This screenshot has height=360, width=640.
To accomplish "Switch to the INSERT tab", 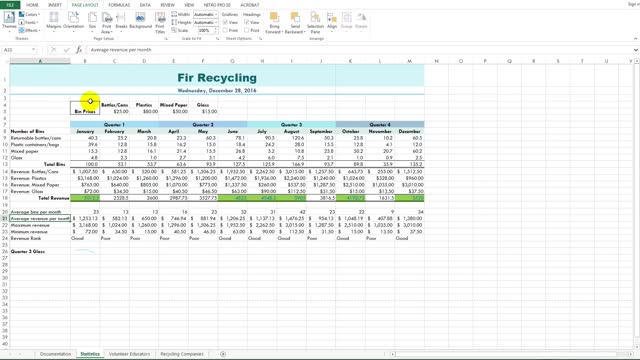I will click(55, 5).
